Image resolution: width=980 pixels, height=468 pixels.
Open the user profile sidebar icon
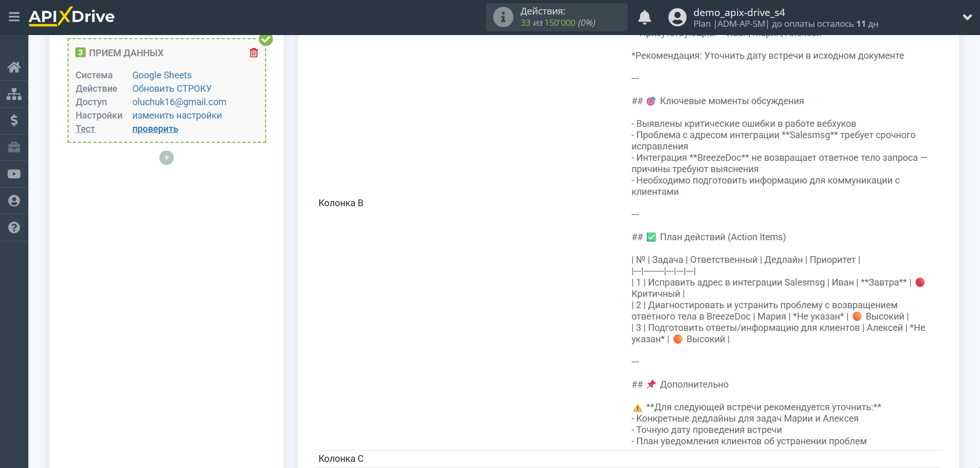[x=14, y=201]
